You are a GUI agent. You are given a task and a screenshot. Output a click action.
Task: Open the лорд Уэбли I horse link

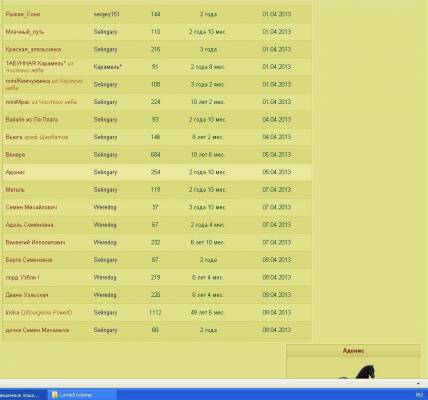click(x=22, y=277)
